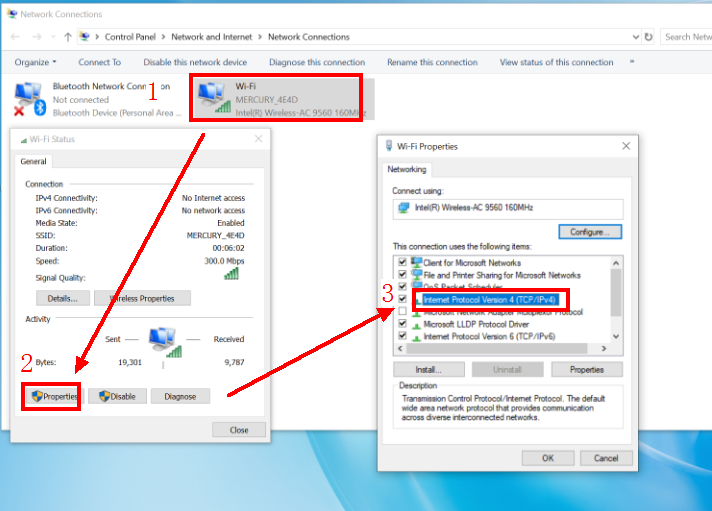This screenshot has height=511, width=712.
Task: Click the back arrow navigation icon
Action: point(15,37)
